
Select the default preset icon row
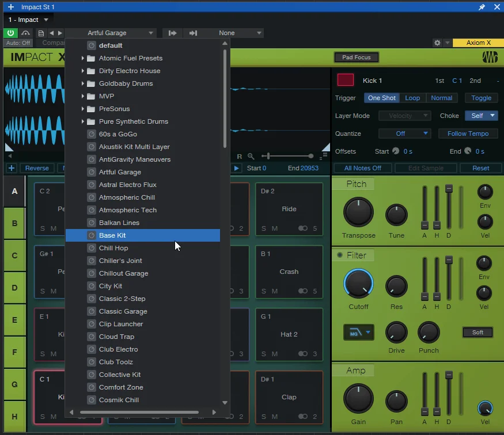(x=143, y=45)
